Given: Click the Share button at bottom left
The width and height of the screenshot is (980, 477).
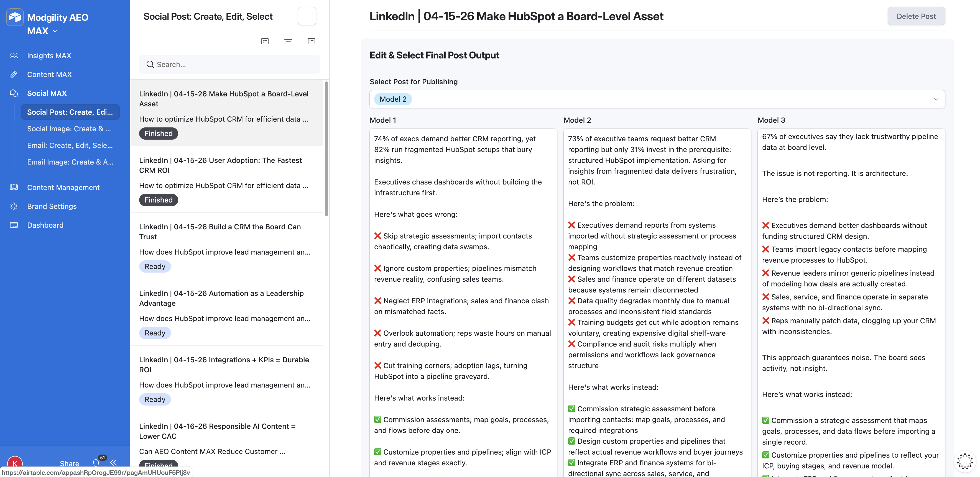Looking at the screenshot, I should pos(70,463).
